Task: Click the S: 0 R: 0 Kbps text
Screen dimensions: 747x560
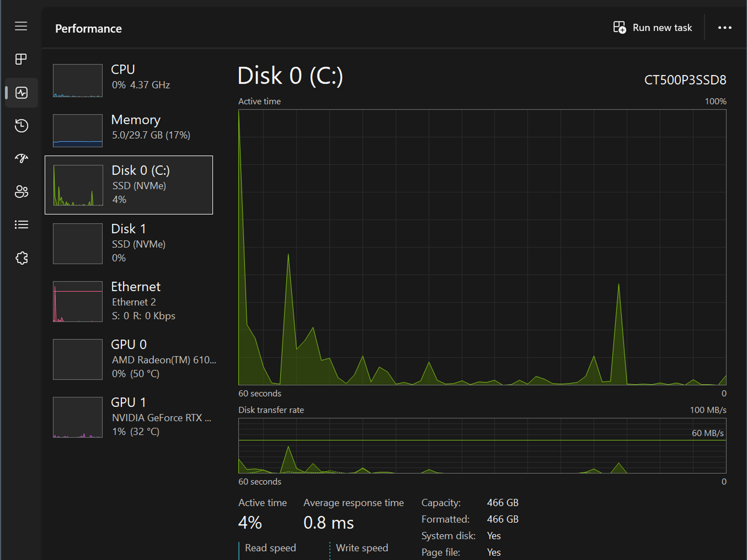Action: click(143, 316)
